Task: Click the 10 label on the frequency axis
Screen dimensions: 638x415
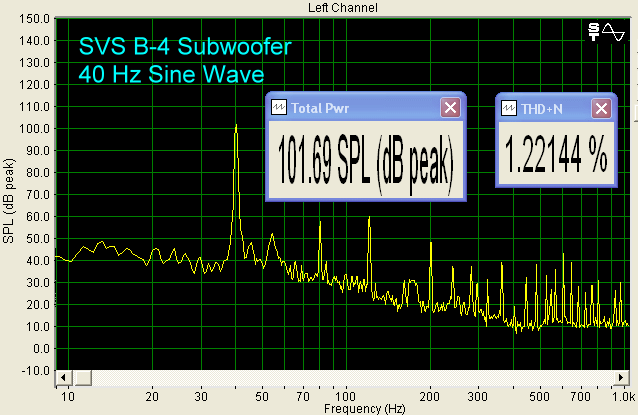Action: 68,396
